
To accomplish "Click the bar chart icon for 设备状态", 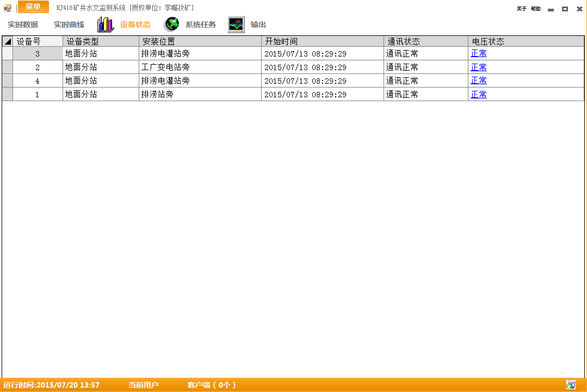I will 105,24.
